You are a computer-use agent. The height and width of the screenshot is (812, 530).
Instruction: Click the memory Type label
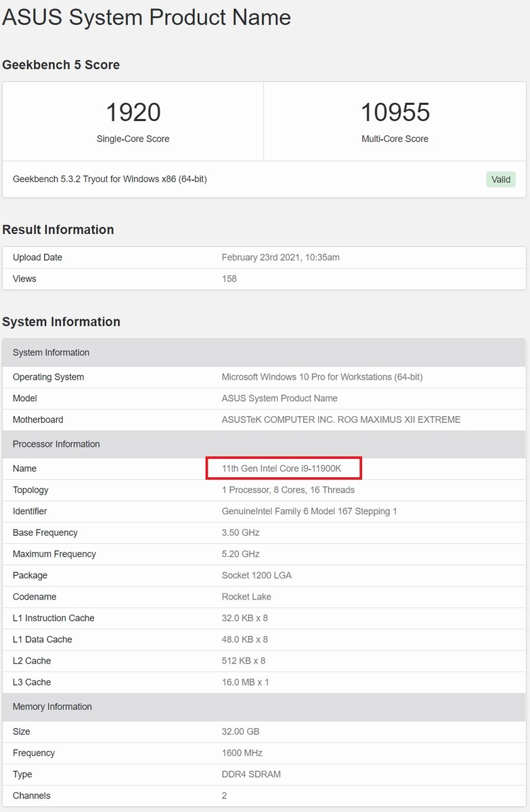[22, 774]
